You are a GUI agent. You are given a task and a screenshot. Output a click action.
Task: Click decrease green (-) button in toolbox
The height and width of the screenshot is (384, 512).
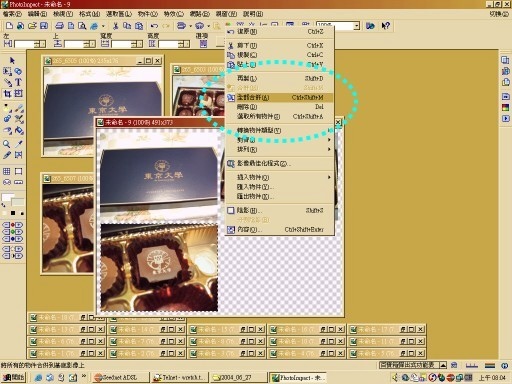click(7, 232)
